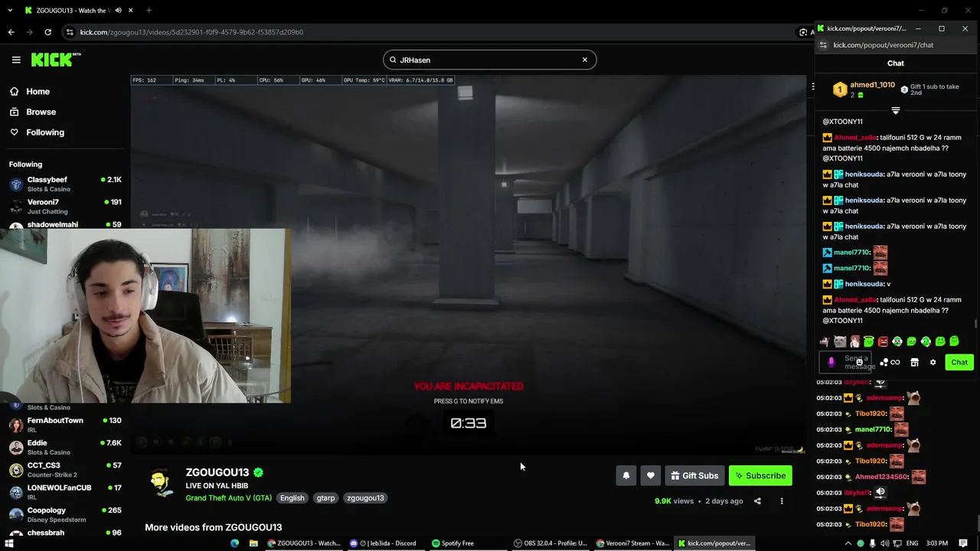Select the zgougou13 tag
This screenshot has height=551, width=980.
[365, 497]
